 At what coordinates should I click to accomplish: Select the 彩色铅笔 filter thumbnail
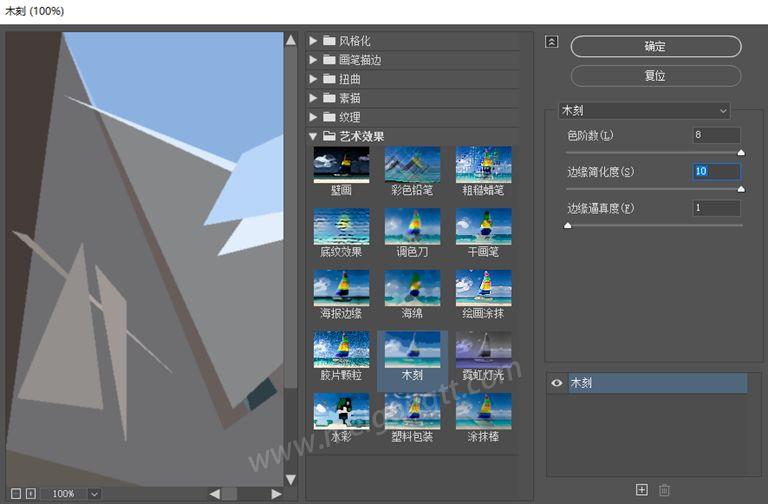point(412,165)
